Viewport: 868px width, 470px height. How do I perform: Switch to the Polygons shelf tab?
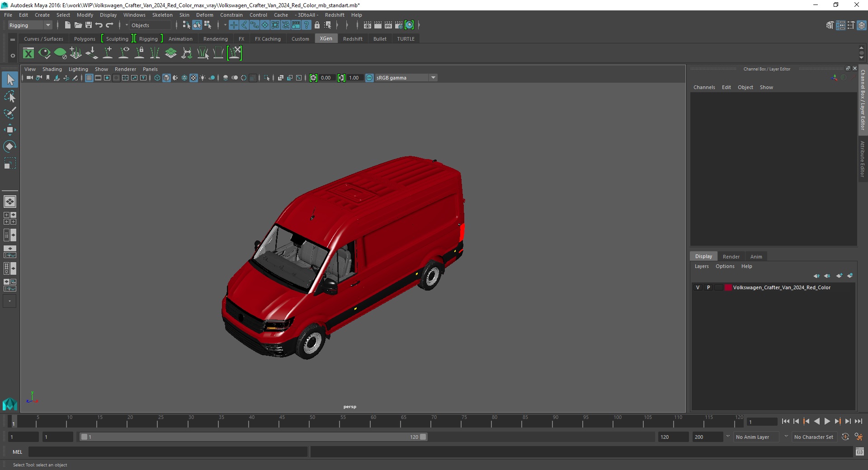click(85, 39)
